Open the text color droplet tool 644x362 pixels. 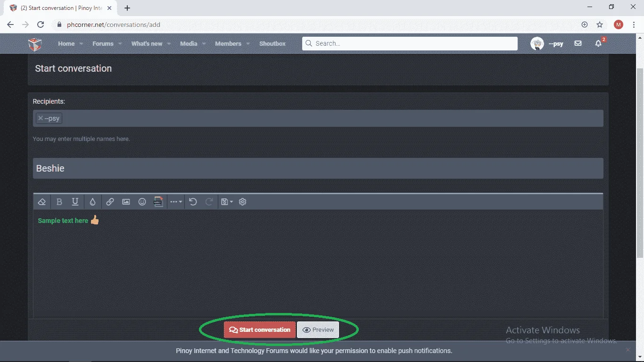coord(92,202)
